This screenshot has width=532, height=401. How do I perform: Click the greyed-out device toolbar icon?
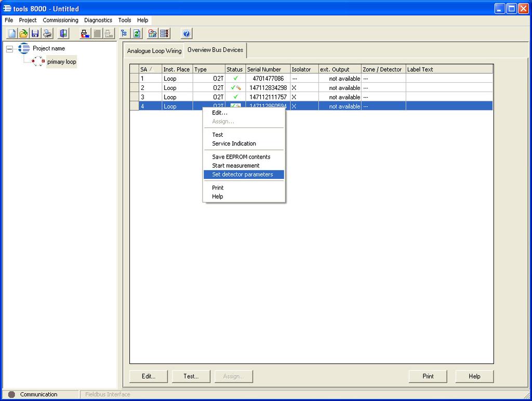tap(109, 33)
